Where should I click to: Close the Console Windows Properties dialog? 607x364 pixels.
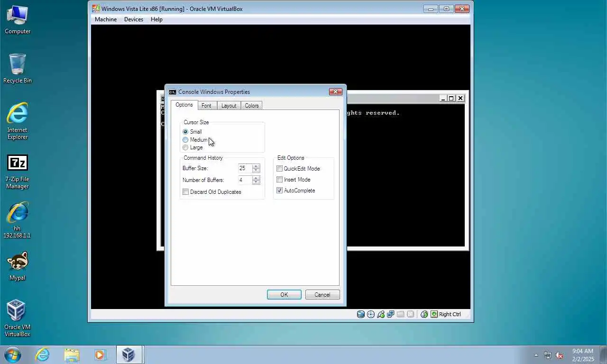335,91
